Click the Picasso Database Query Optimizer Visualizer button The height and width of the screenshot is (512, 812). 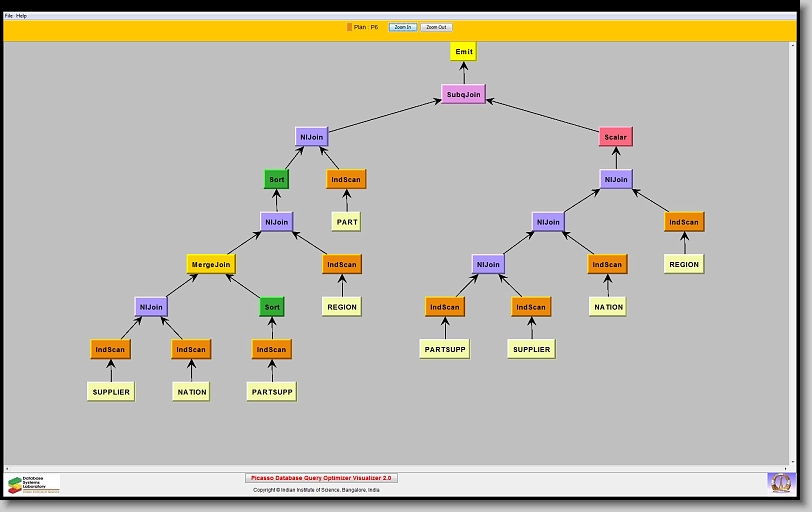tap(321, 478)
